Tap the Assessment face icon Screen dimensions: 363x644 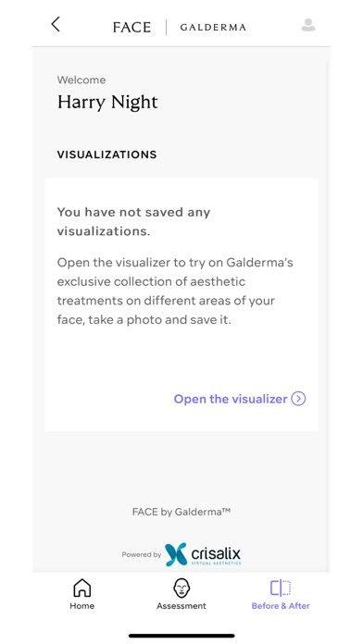point(181,588)
